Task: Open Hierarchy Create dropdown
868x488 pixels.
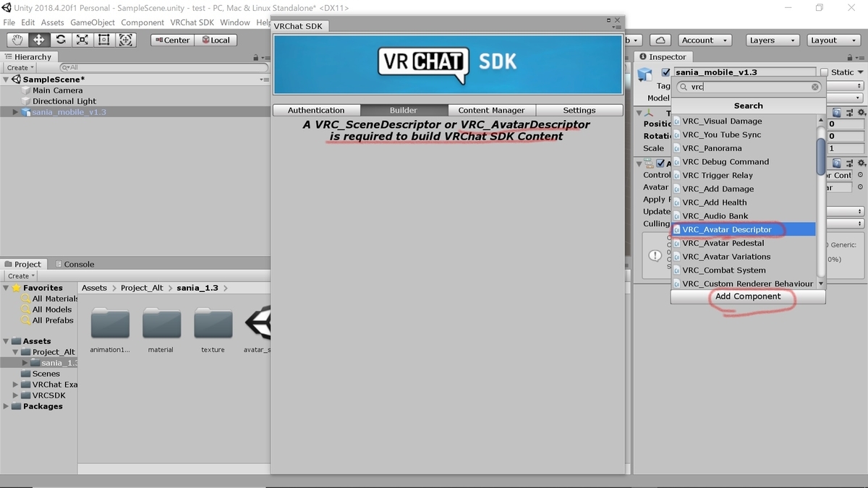Action: pyautogui.click(x=21, y=67)
